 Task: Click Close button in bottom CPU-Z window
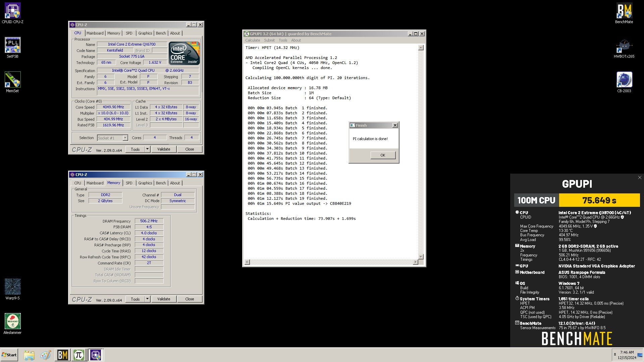click(190, 299)
